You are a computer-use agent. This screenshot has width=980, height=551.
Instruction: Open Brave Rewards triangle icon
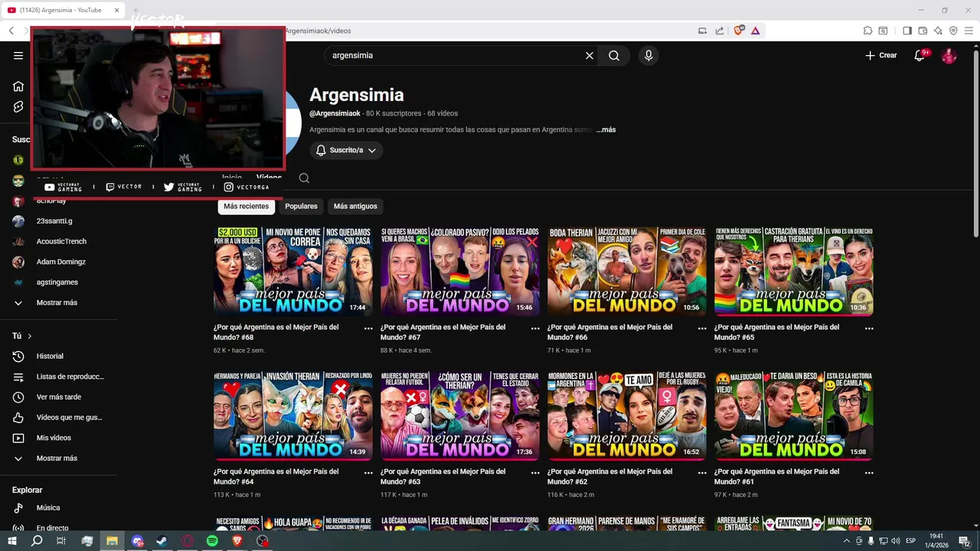click(755, 31)
